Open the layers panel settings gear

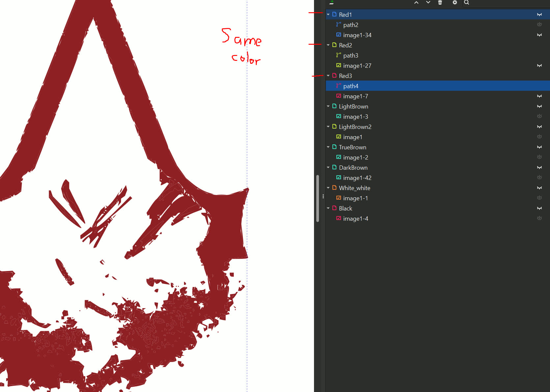455,2
